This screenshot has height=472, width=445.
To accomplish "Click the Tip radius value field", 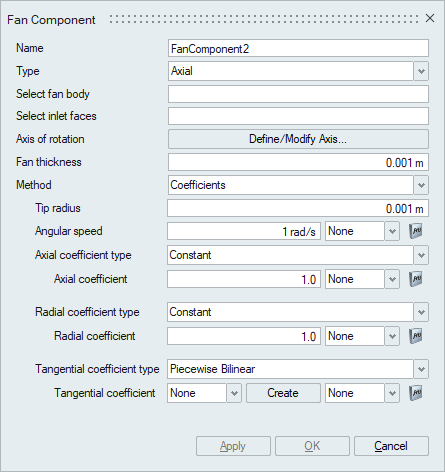I will click(298, 208).
